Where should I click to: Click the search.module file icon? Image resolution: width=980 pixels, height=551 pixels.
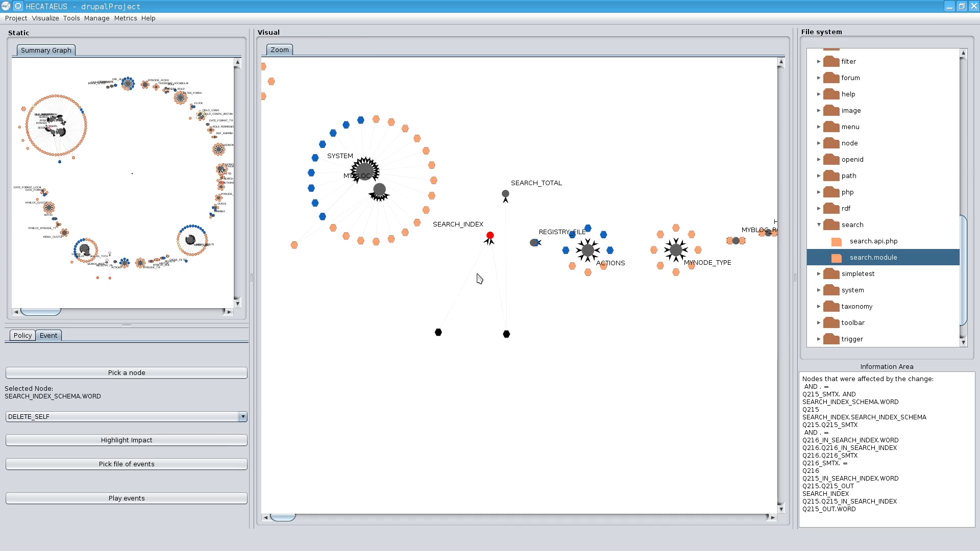[x=837, y=258]
